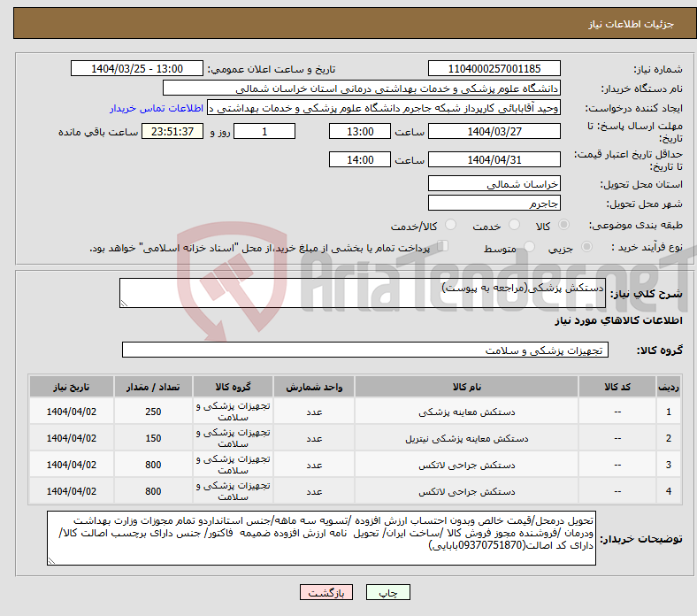The width and height of the screenshot is (697, 616).
Task: Click unit عدد in row 1
Action: 314,412
